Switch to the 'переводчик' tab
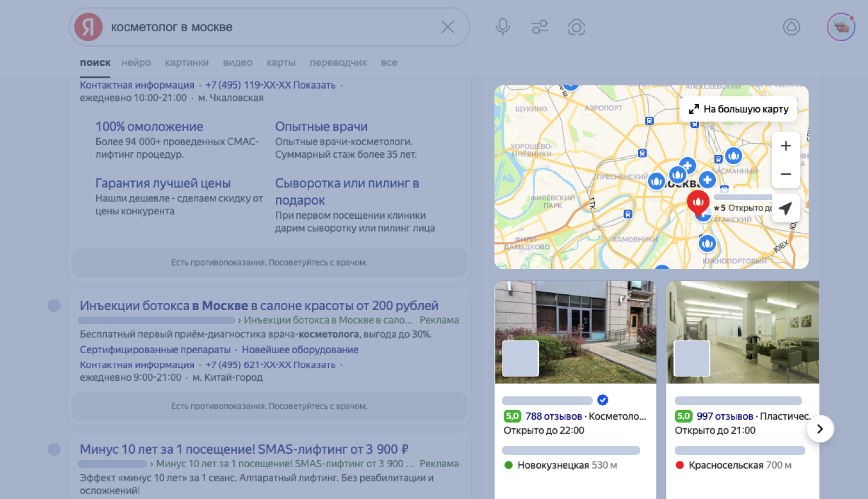868x499 pixels. 338,63
